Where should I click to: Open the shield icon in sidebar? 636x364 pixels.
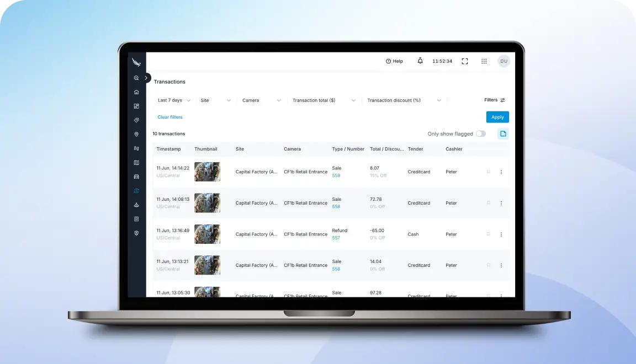tap(136, 233)
